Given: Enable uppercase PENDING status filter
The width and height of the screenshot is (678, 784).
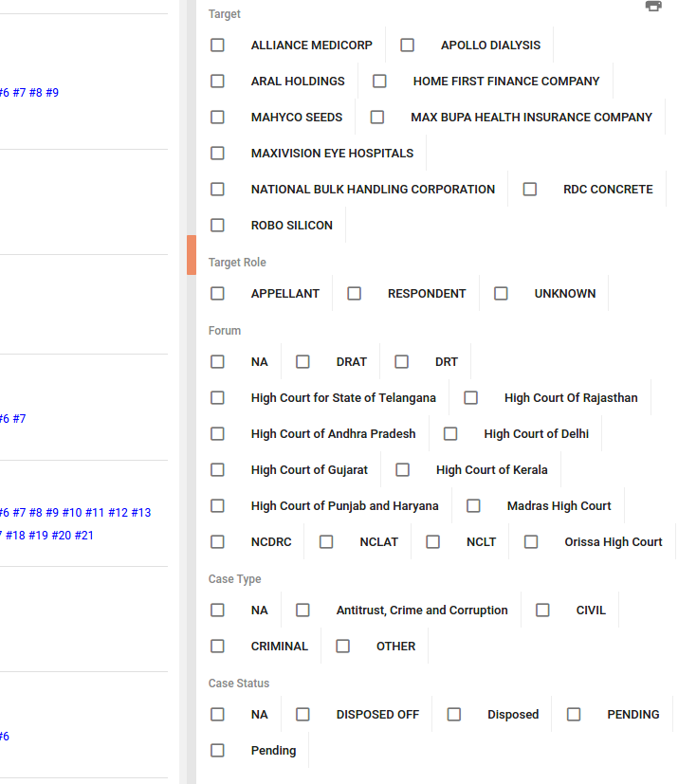Looking at the screenshot, I should pos(574,714).
